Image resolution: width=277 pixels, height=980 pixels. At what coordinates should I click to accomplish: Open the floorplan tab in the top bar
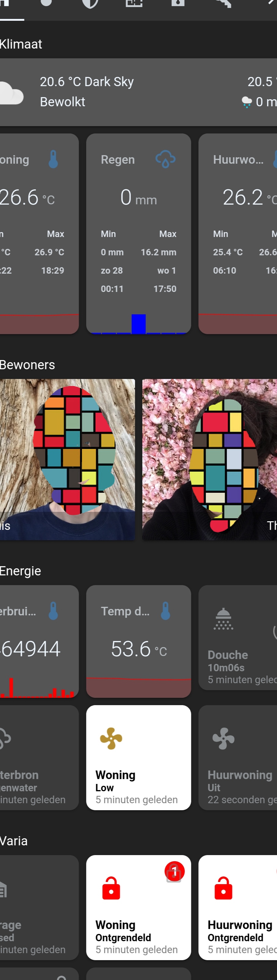coord(134,3)
